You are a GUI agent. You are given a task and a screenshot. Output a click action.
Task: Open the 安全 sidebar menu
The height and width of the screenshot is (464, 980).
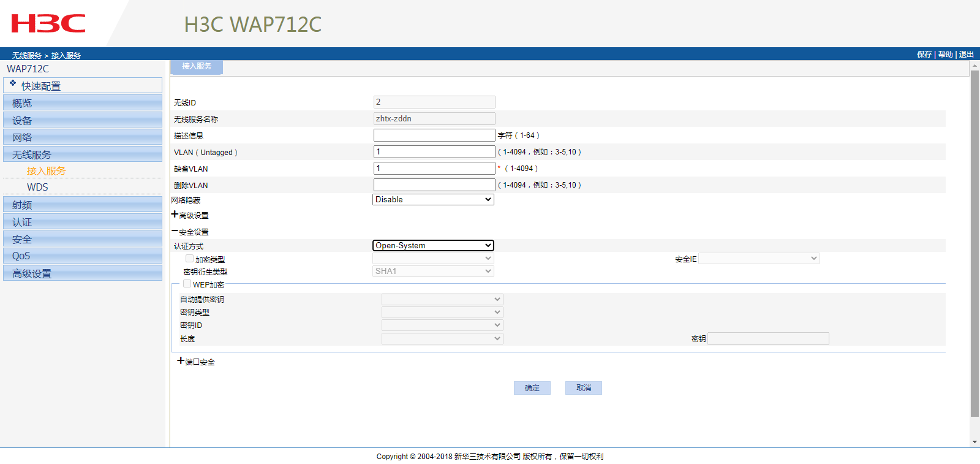tap(83, 238)
